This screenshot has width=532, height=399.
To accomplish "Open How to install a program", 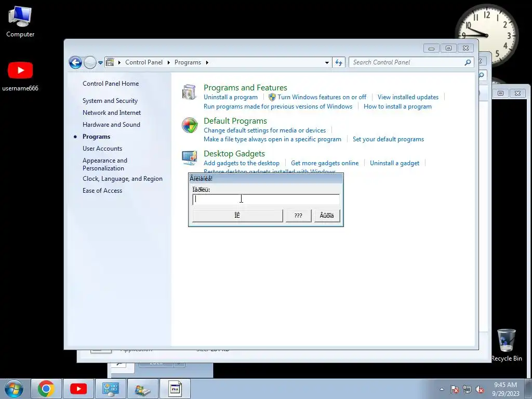I will 397,107.
